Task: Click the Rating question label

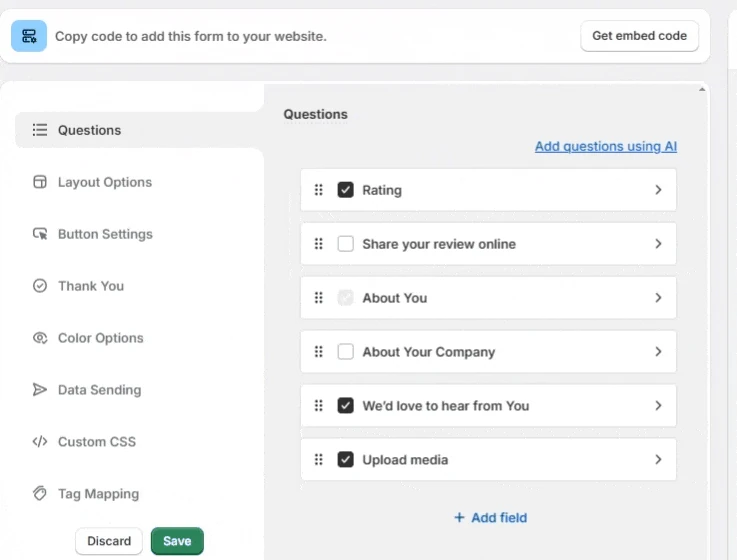Action: coord(382,190)
